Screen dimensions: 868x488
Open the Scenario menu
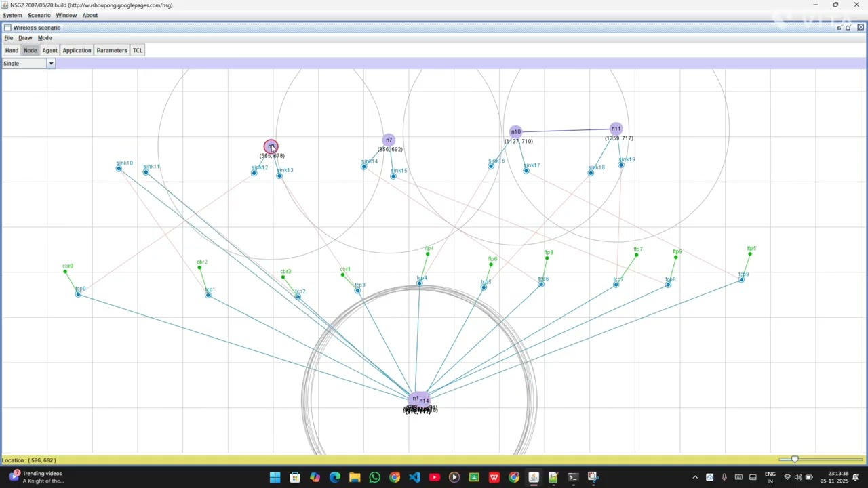[x=39, y=15]
